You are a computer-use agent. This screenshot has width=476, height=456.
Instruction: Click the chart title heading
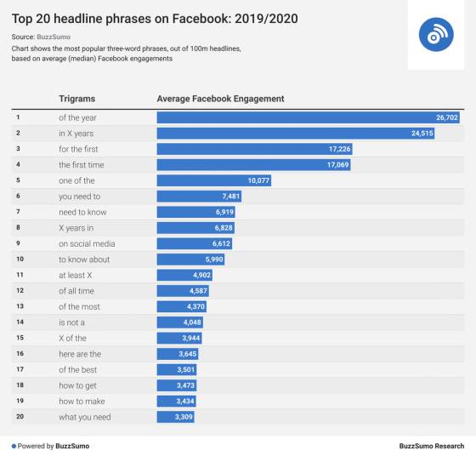coord(155,19)
